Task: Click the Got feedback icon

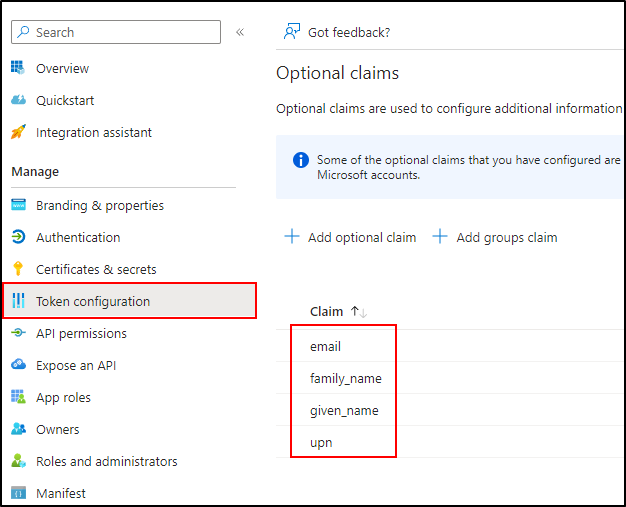Action: pyautogui.click(x=292, y=32)
